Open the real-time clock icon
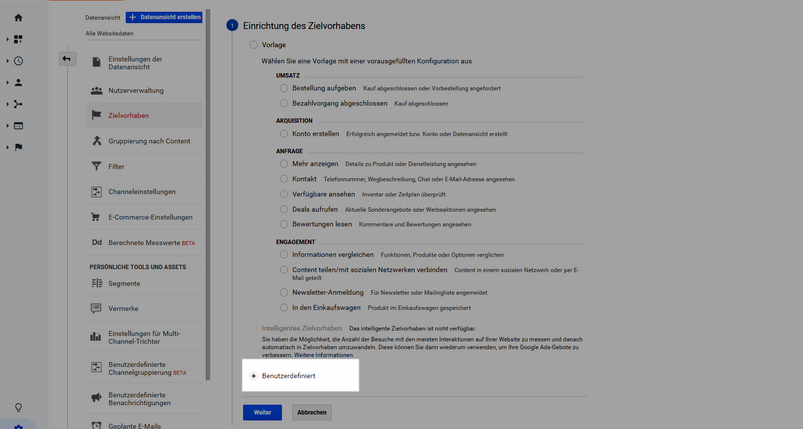 coord(18,61)
